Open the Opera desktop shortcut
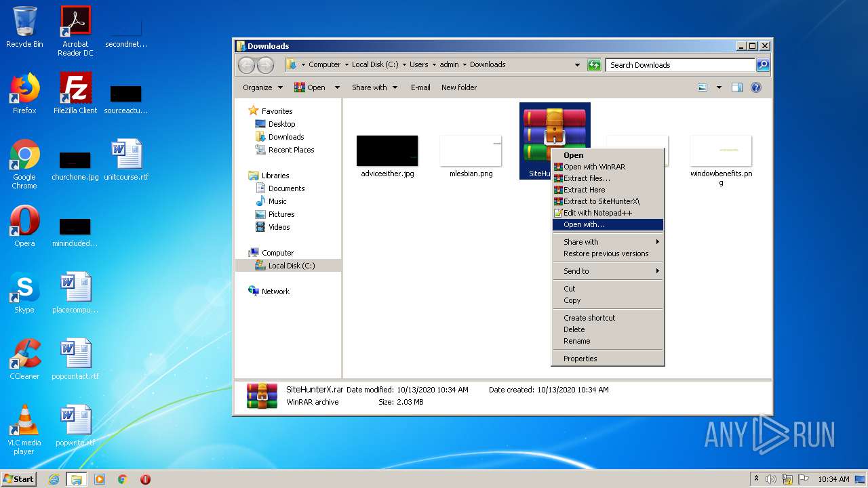868x488 pixels. [24, 226]
